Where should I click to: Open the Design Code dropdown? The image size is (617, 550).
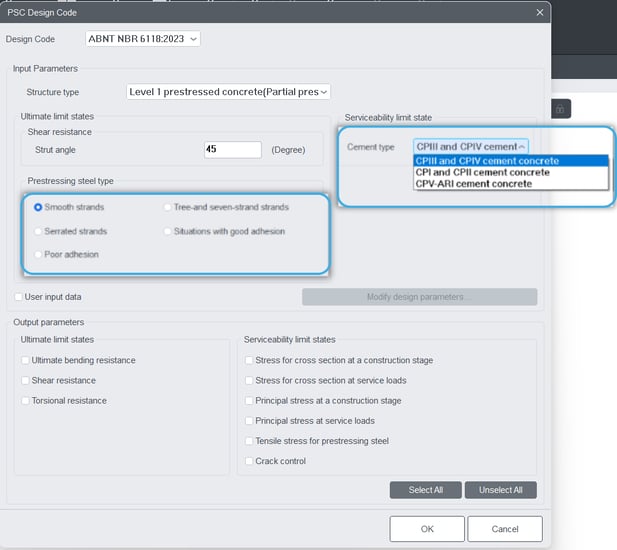(143, 39)
